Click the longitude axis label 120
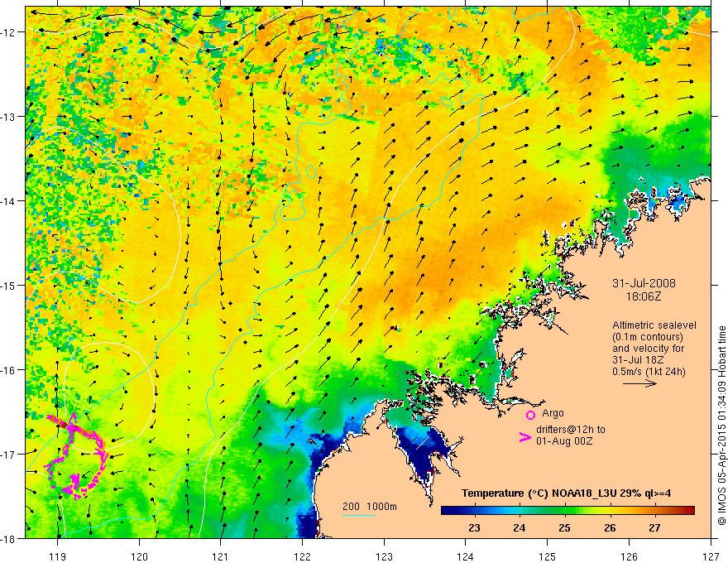The image size is (728, 563). [139, 556]
